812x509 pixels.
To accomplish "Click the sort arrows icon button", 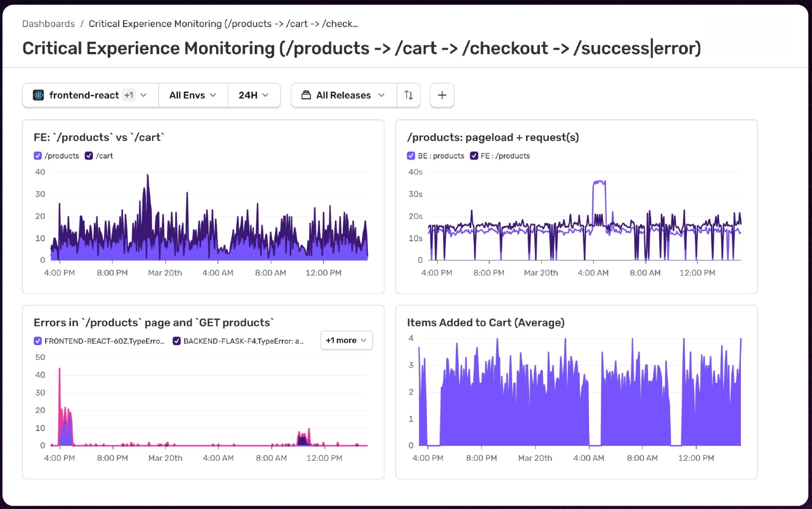I will pyautogui.click(x=409, y=95).
